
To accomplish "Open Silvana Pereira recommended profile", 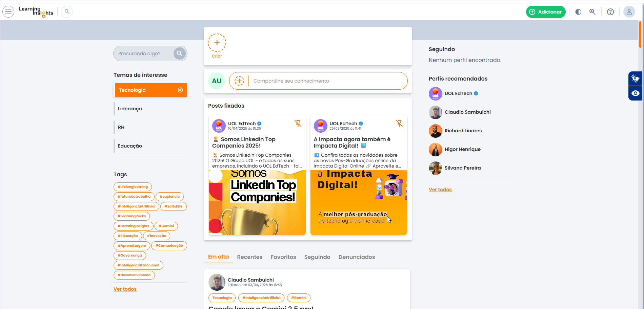I will (455, 168).
